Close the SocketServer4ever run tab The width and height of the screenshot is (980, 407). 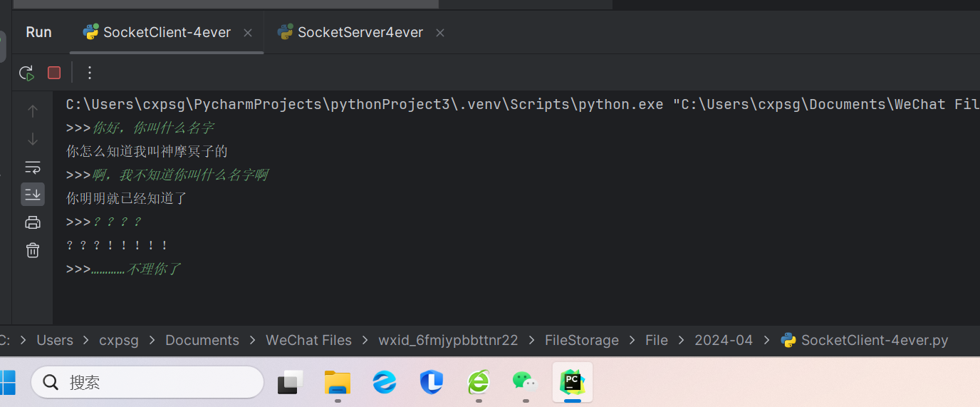point(440,33)
